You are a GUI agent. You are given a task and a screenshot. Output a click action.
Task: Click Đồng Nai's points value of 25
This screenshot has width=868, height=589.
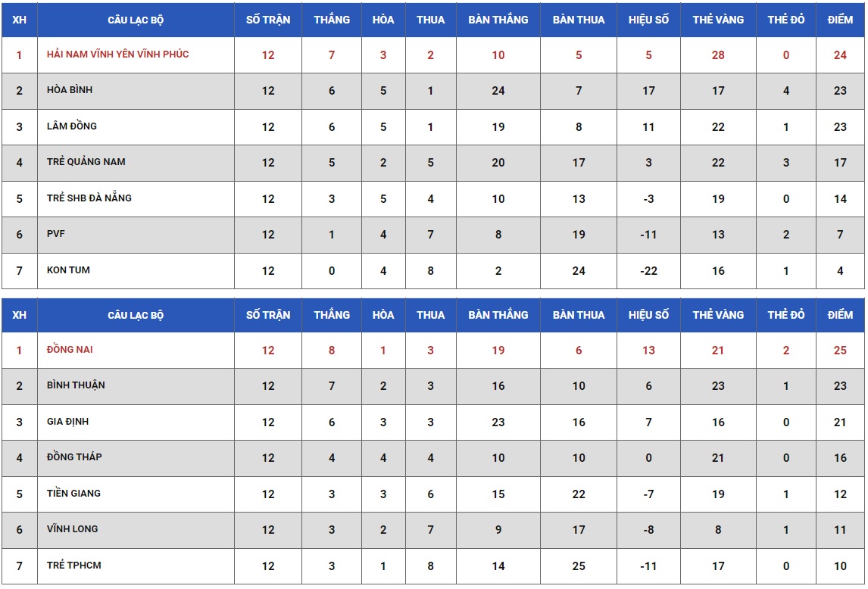pyautogui.click(x=840, y=351)
